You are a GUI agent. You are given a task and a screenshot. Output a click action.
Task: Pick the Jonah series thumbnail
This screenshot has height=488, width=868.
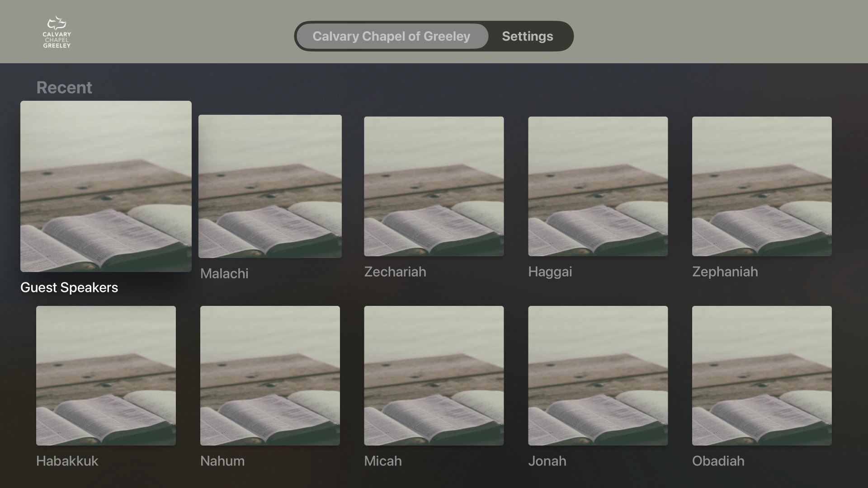[598, 375]
